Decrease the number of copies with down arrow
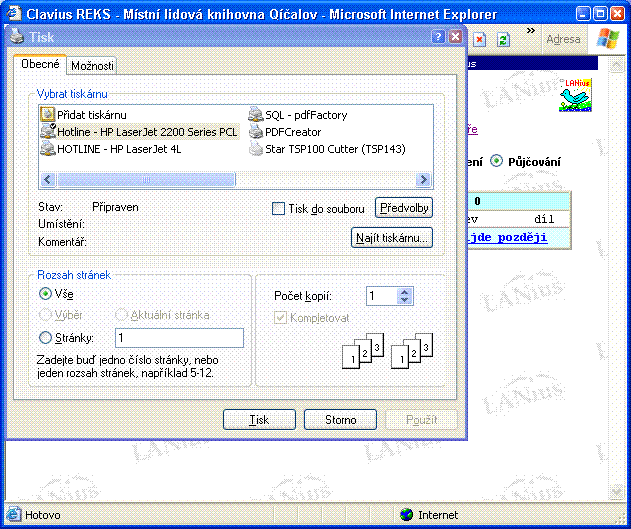Image resolution: width=631 pixels, height=529 pixels. (x=404, y=300)
